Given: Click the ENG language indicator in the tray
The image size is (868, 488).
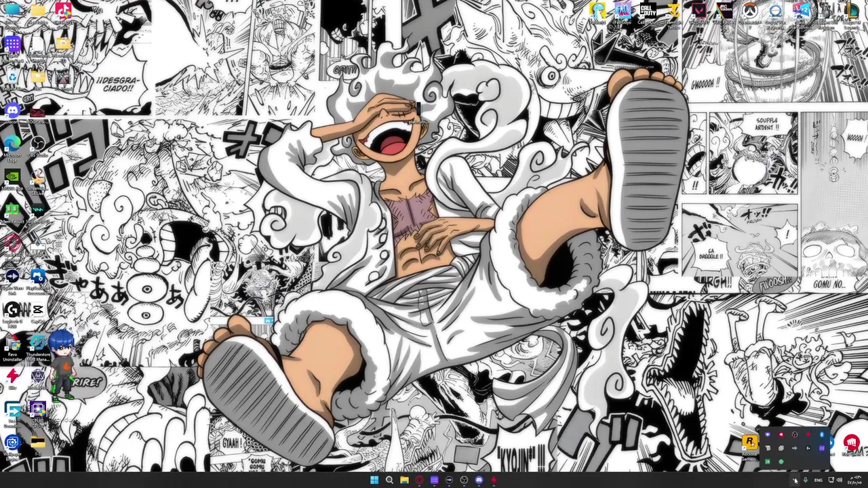Looking at the screenshot, I should [818, 480].
